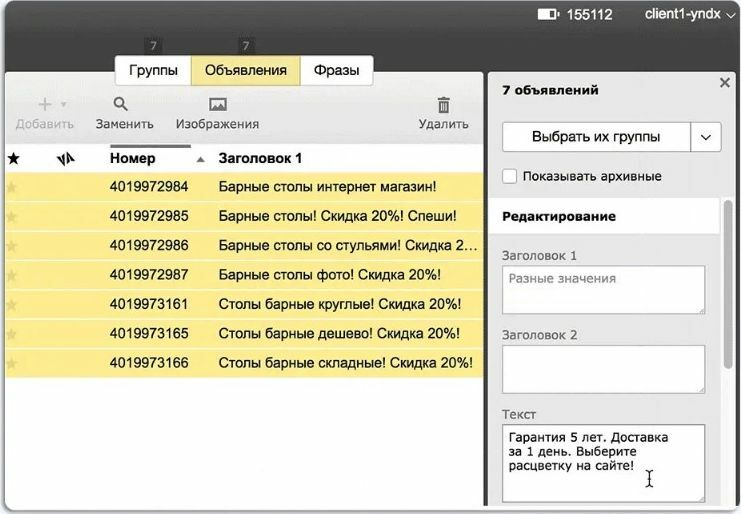
Task: Star the ad numbered 4019972985
Action: [12, 217]
